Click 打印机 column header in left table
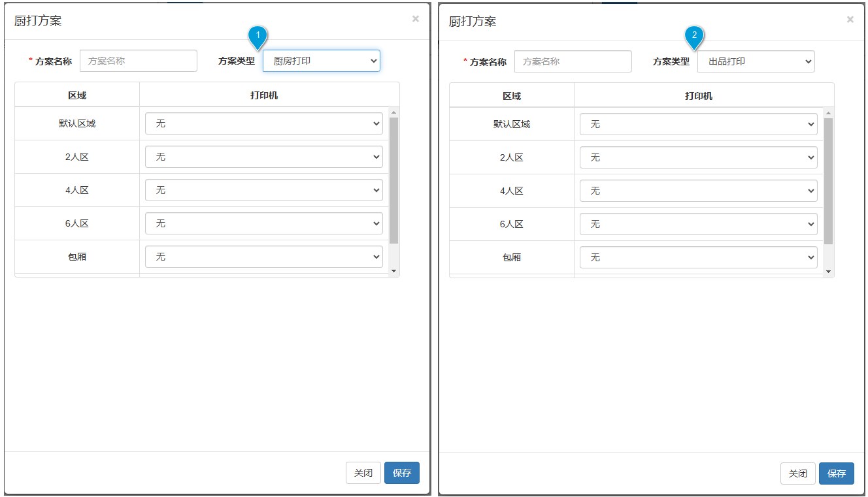The width and height of the screenshot is (868, 497). point(264,95)
